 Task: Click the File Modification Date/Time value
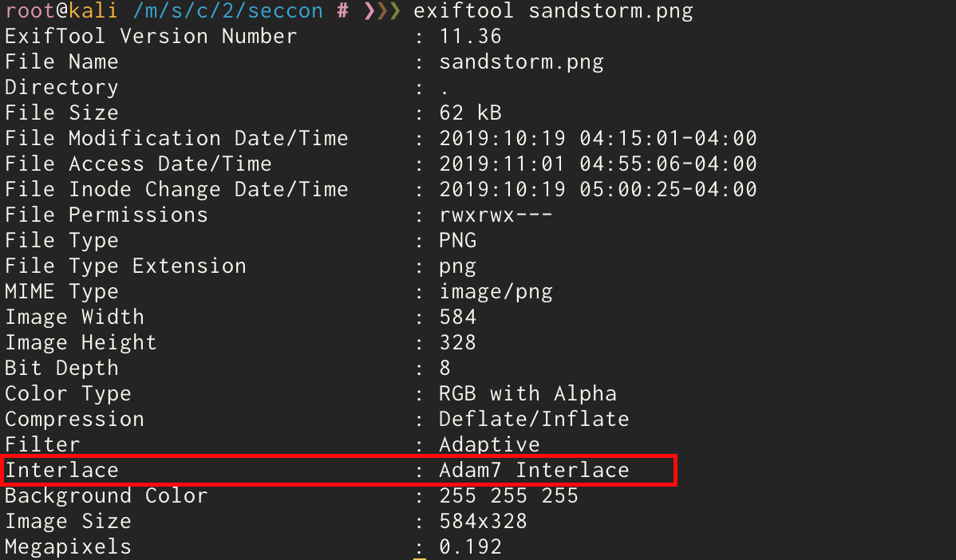coord(598,138)
